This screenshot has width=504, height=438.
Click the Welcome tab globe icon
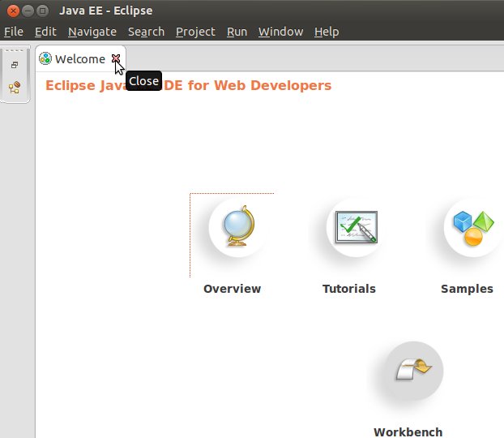tap(45, 58)
